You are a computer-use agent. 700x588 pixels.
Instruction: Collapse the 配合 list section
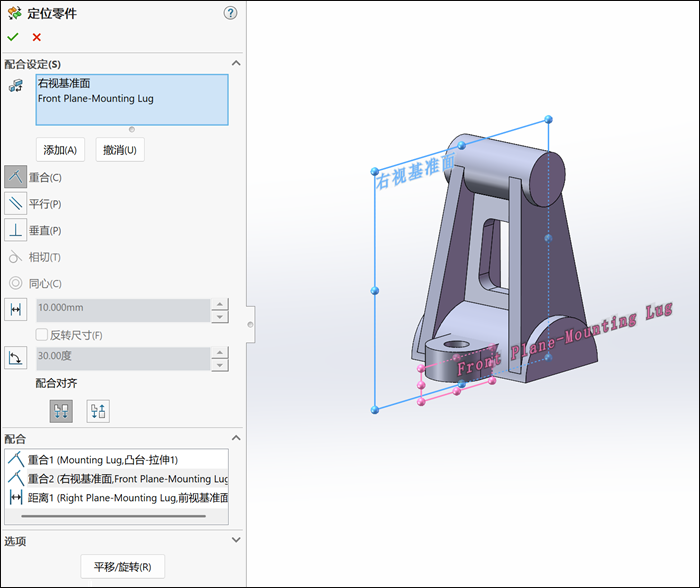coord(236,438)
